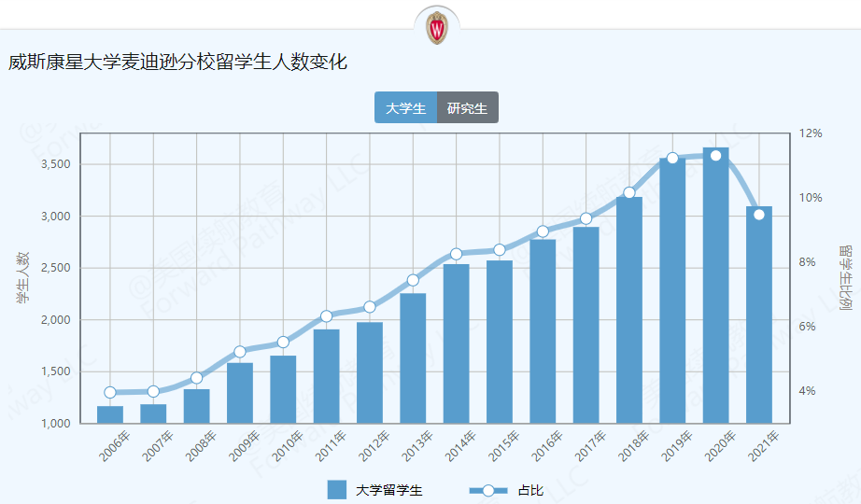
Task: Click the 2011年 bar
Action: (326, 376)
